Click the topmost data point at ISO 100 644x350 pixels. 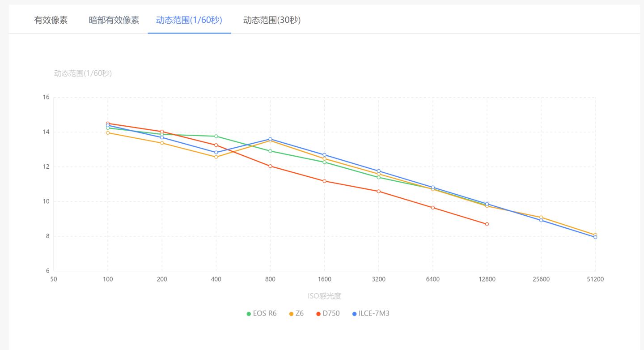tap(107, 123)
